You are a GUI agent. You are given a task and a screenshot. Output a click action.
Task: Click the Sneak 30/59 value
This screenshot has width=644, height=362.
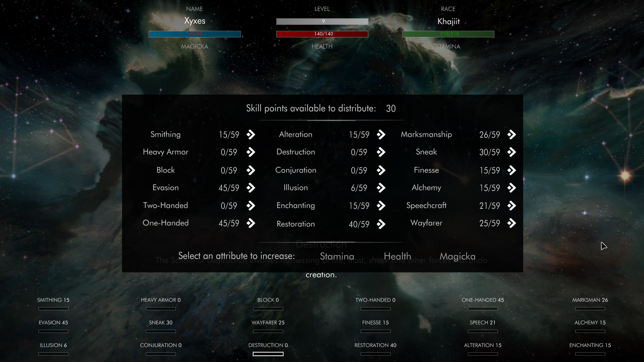pos(489,152)
